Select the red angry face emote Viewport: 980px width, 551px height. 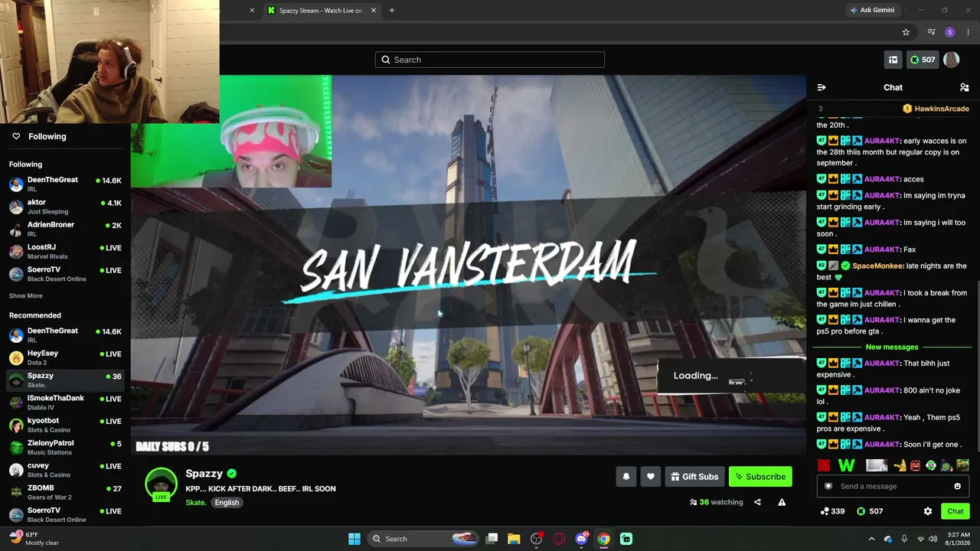click(x=915, y=465)
